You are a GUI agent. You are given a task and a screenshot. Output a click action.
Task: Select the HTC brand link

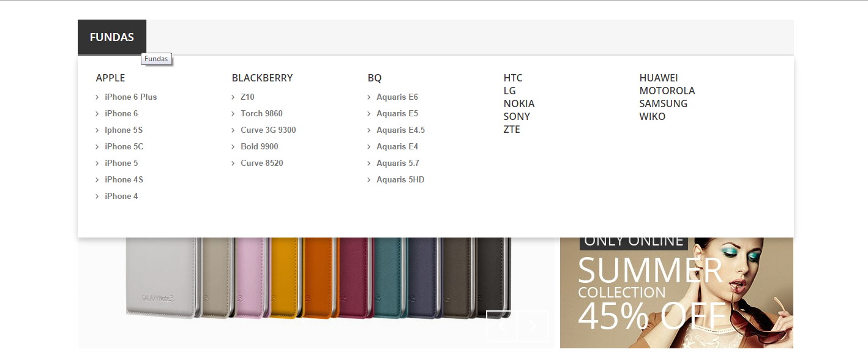(x=513, y=78)
